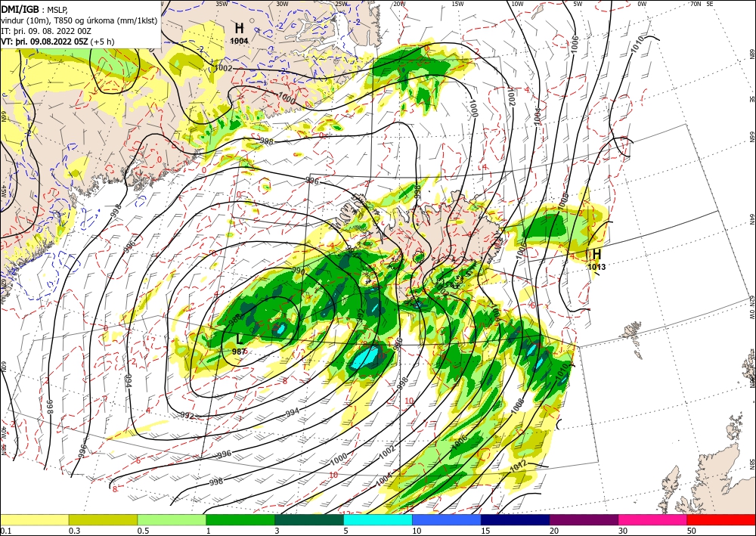Viewport: 756px width, 536px height.
Task: Click the H marker above 1013
Action: pyautogui.click(x=596, y=253)
